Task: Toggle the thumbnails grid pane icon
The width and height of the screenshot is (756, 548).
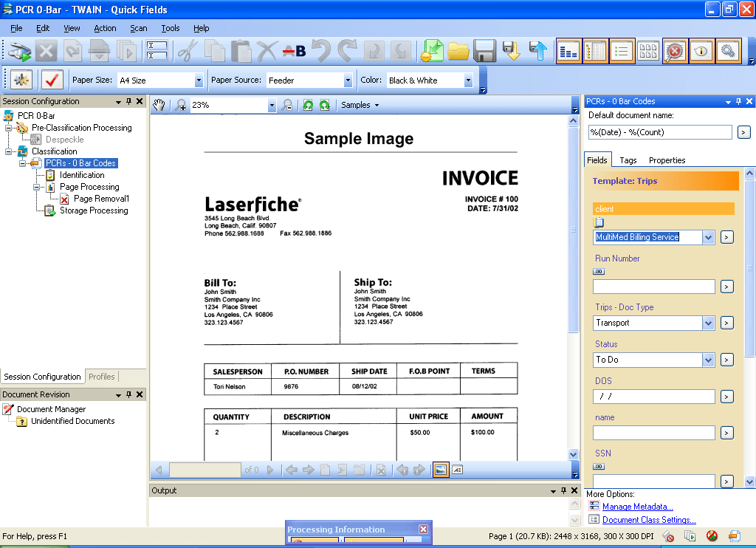Action: tap(648, 51)
